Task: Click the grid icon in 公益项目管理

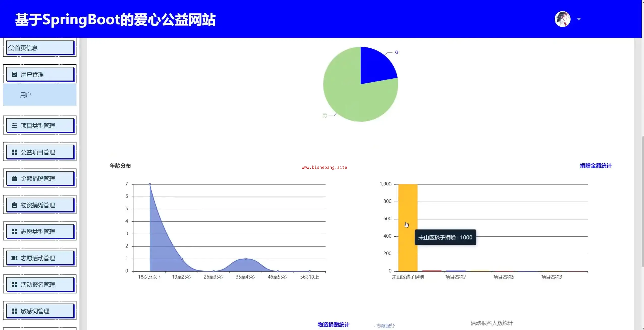Action: [14, 152]
